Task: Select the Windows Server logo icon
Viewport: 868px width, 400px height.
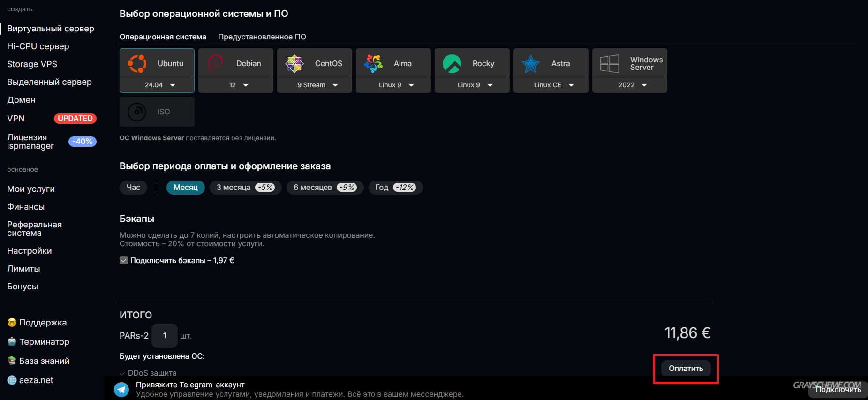Action: 610,63
